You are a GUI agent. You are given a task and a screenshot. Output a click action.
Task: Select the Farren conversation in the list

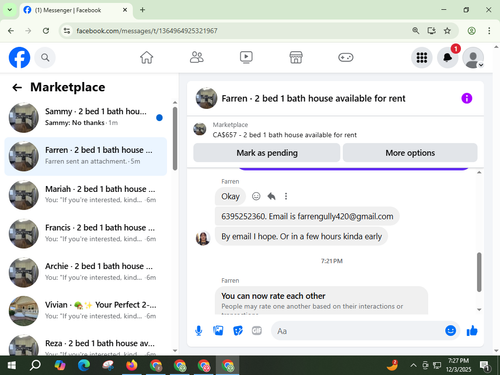click(86, 156)
